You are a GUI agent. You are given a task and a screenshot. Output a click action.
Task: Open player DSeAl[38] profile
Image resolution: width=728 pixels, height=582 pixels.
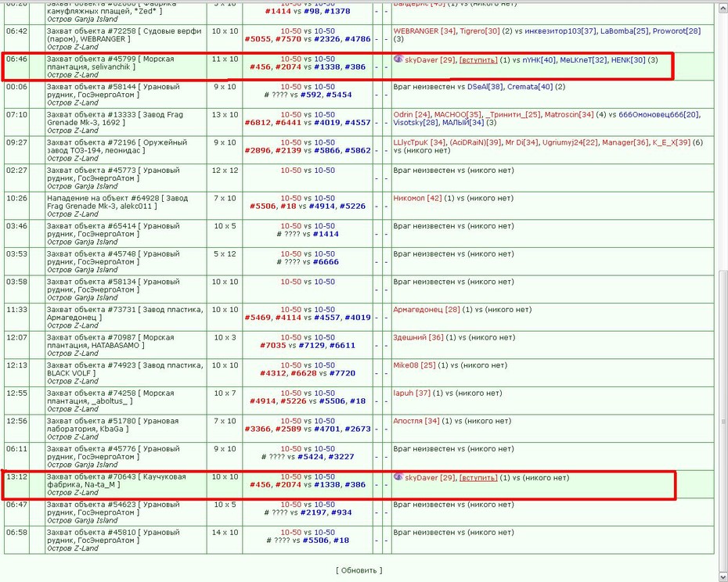click(x=485, y=87)
